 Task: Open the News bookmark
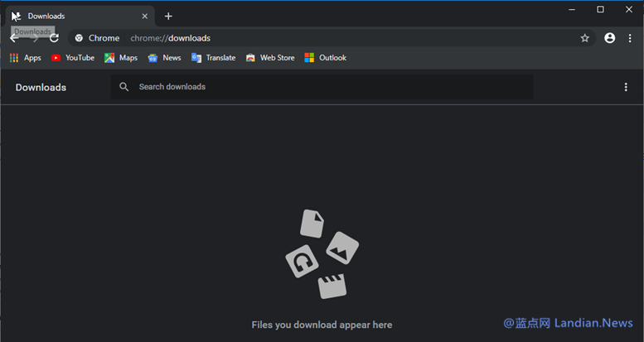point(164,58)
